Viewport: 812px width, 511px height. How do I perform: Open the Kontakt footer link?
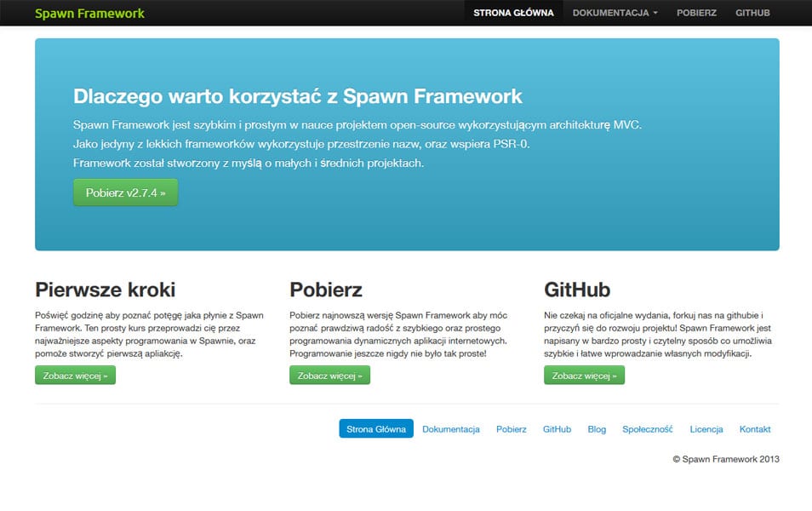point(754,428)
